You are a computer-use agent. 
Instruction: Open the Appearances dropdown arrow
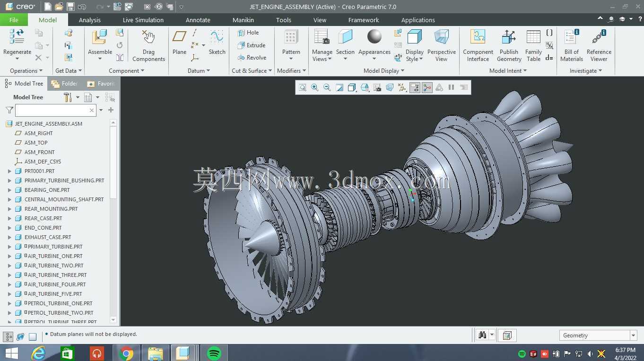pos(374,59)
